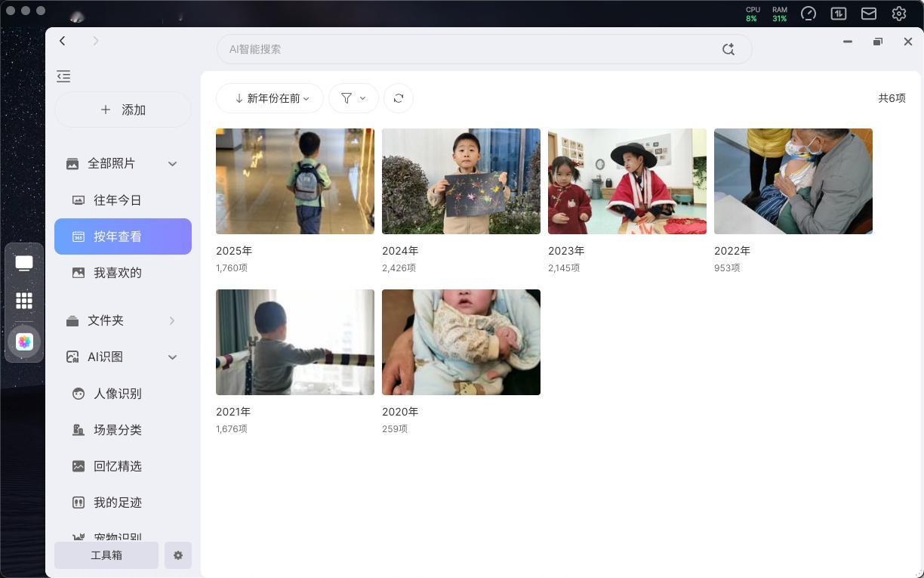Screen dimensions: 924x578
Task: Open 人像识别 in the sidebar
Action: pyautogui.click(x=123, y=394)
